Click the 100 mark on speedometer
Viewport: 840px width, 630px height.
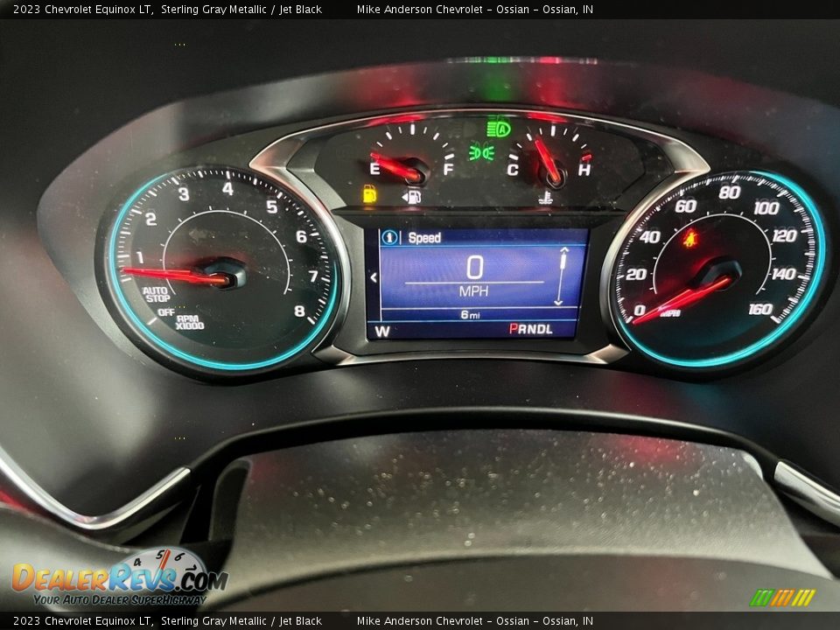tap(766, 208)
